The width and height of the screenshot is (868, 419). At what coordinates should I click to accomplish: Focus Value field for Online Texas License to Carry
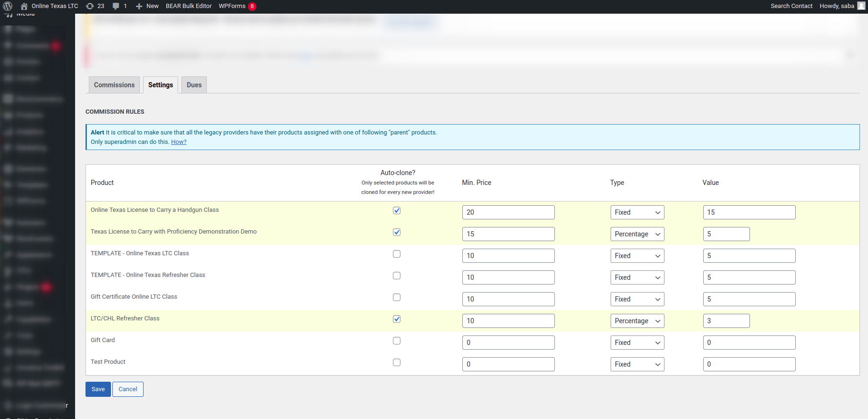tap(749, 212)
